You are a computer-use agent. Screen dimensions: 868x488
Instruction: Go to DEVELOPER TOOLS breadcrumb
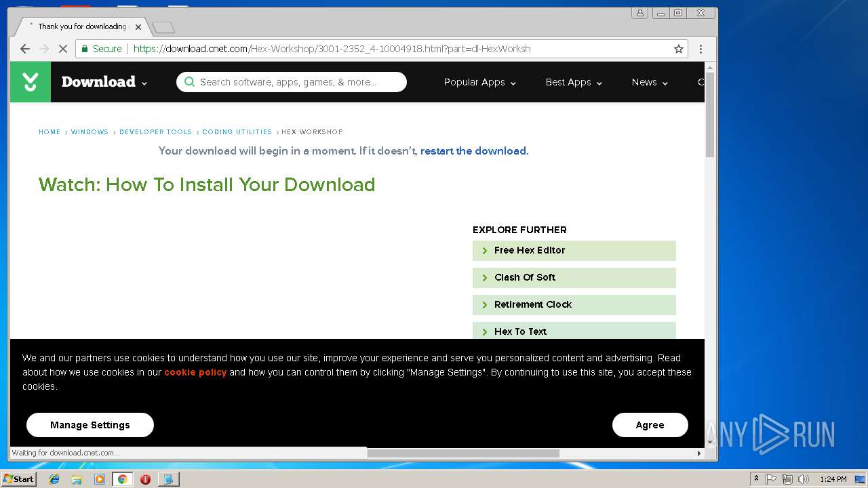[x=155, y=132]
